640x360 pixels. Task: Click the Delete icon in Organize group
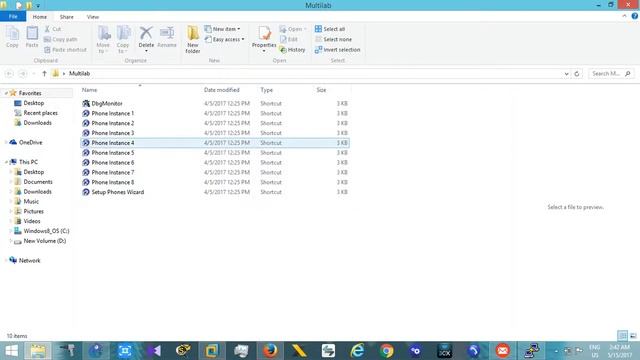point(146,33)
